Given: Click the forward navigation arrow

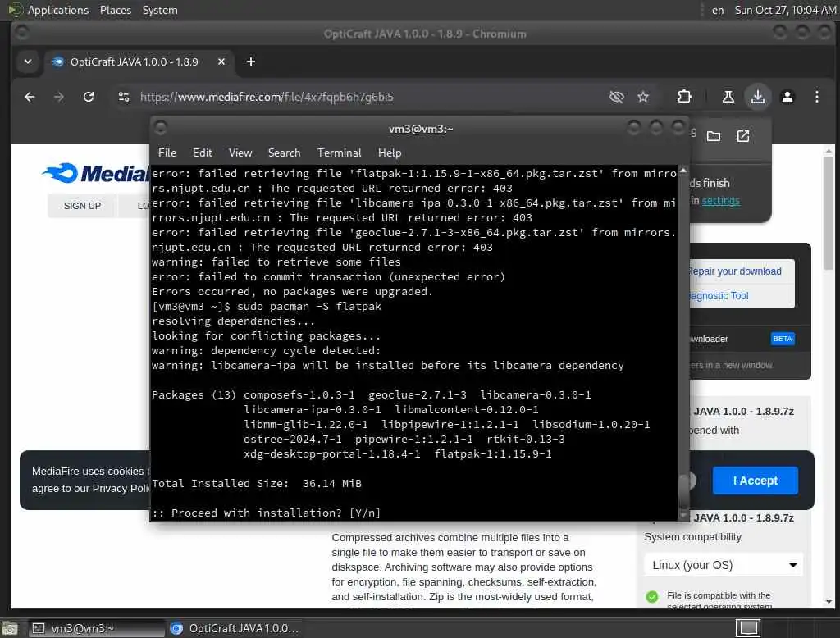Looking at the screenshot, I should coord(59,97).
